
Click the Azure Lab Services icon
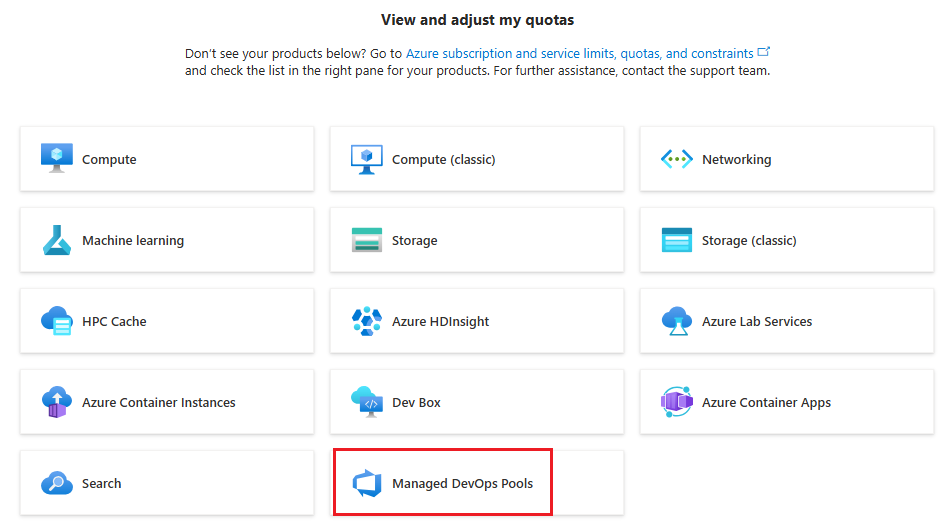coord(677,321)
